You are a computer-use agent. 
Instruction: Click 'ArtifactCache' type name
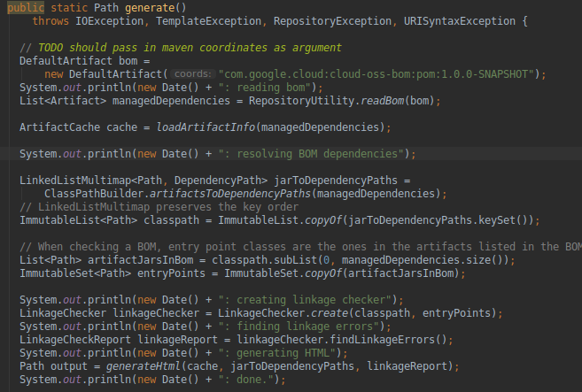click(59, 127)
